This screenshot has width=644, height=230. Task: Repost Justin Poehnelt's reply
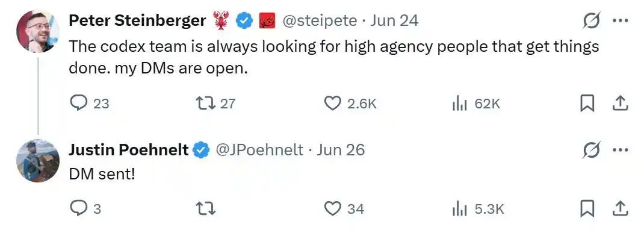click(206, 209)
